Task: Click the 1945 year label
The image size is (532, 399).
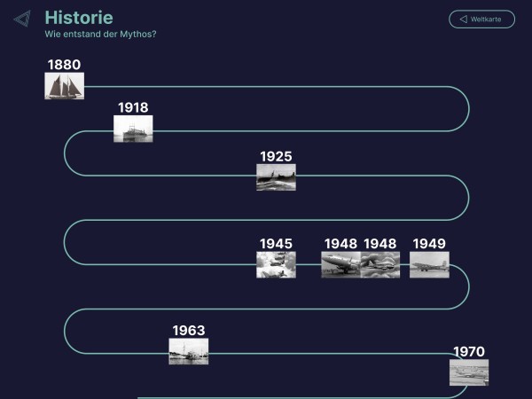Action: point(276,244)
